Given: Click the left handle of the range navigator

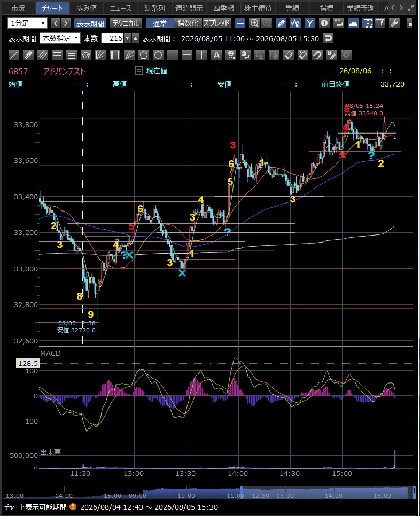Looking at the screenshot, I should [x=242, y=492].
